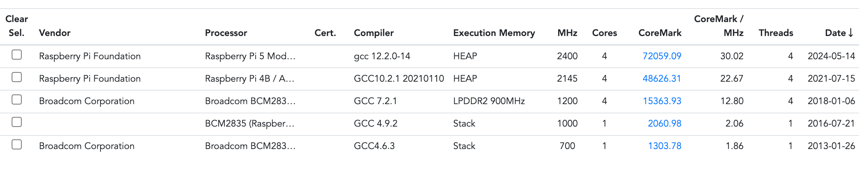The height and width of the screenshot is (192, 868).
Task: Tick the checkbox for GCC 7.2.1 row
Action: (x=17, y=100)
